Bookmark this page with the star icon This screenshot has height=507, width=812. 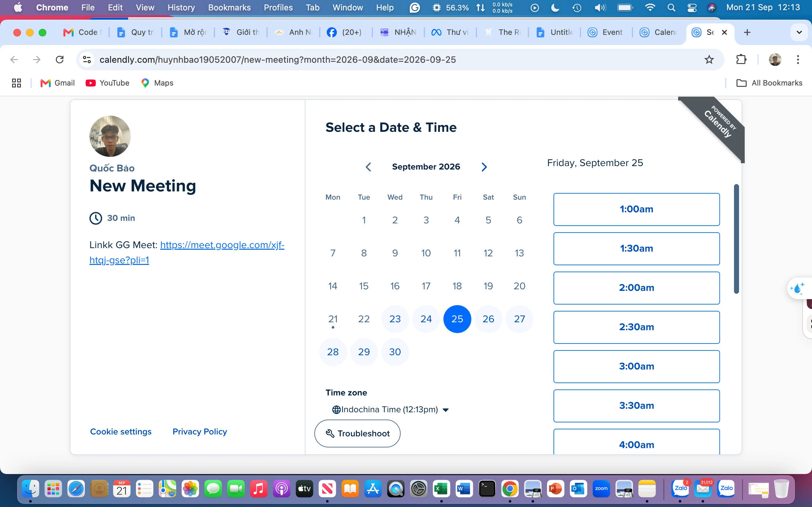tap(709, 60)
